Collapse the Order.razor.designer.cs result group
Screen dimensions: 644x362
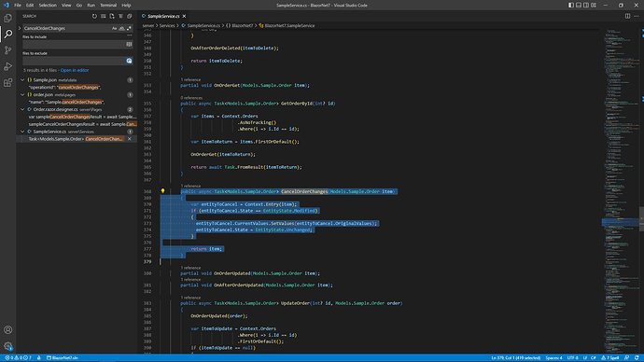22,109
